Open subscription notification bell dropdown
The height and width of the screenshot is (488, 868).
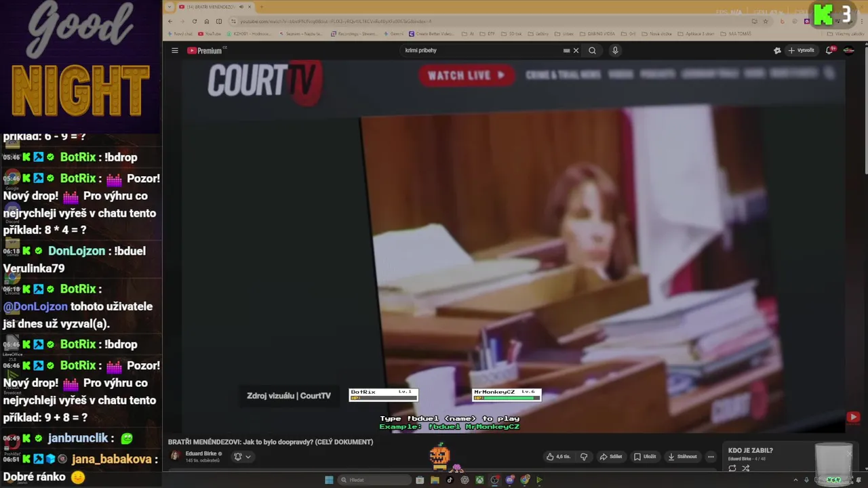point(242,457)
